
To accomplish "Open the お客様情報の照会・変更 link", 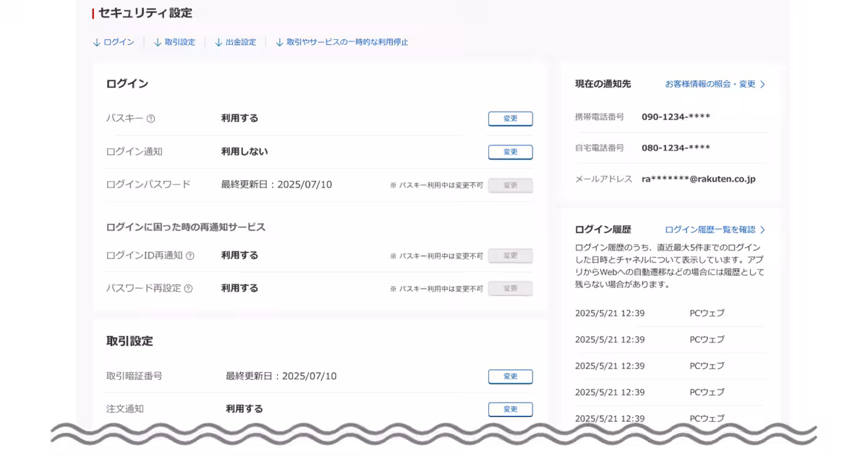I will (709, 83).
